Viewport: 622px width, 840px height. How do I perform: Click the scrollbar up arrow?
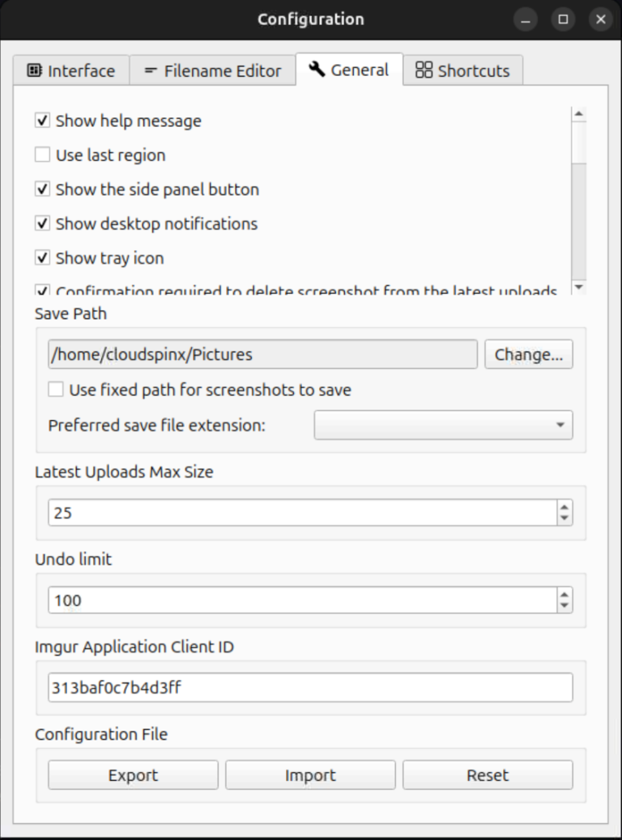click(x=580, y=113)
